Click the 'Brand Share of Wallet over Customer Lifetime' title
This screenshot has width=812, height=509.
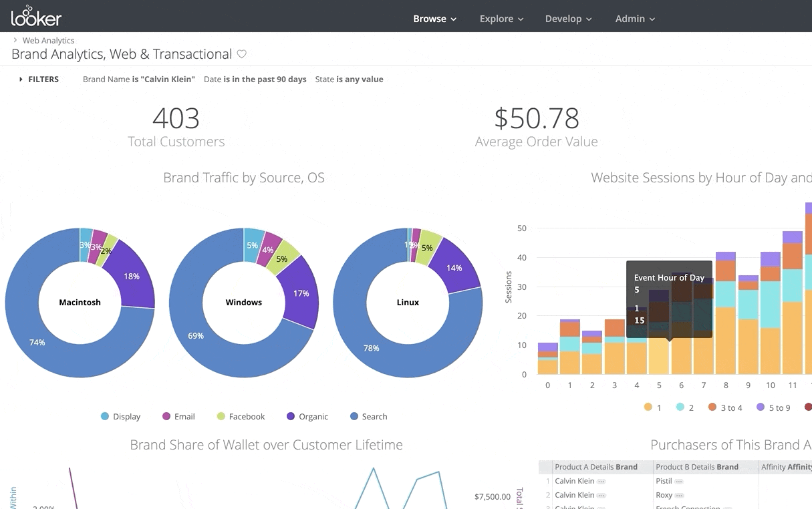(266, 445)
